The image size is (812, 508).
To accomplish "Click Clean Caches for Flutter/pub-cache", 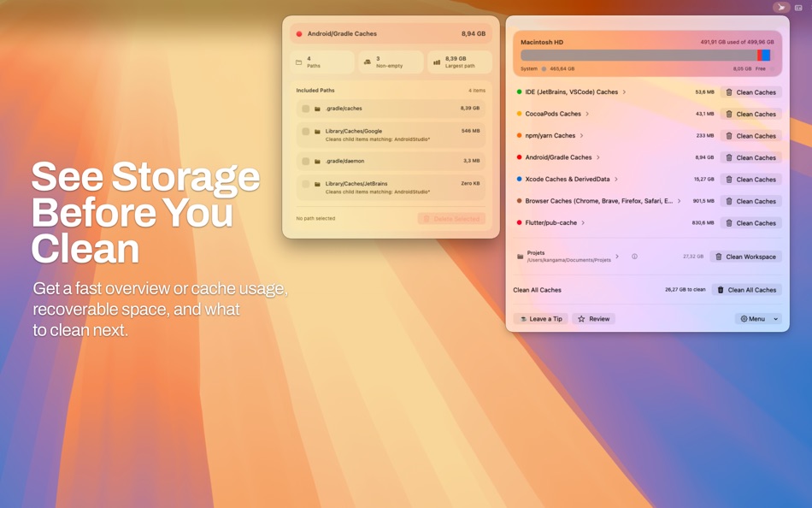I will point(751,223).
